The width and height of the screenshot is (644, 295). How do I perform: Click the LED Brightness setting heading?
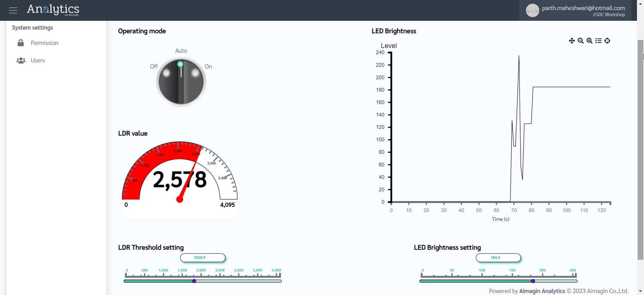(x=447, y=247)
